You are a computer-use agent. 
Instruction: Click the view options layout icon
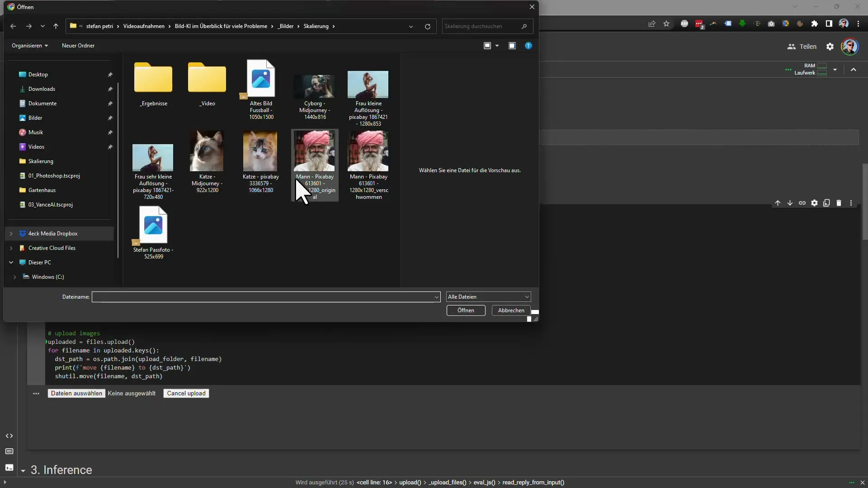[487, 45]
